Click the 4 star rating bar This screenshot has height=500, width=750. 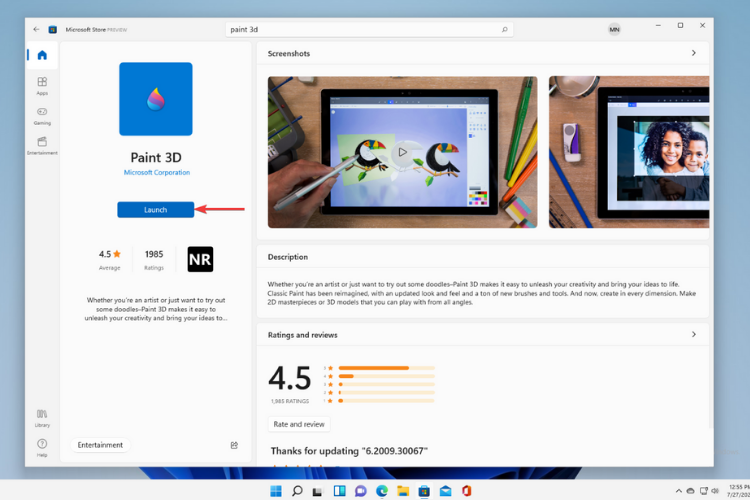point(386,376)
